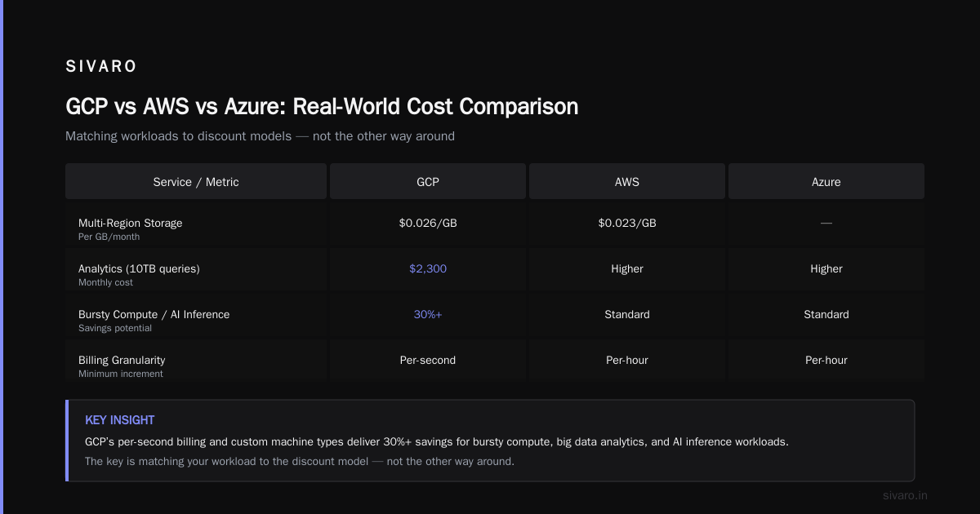Click the Per-hour cell under Azure
980x514 pixels.
click(x=826, y=360)
